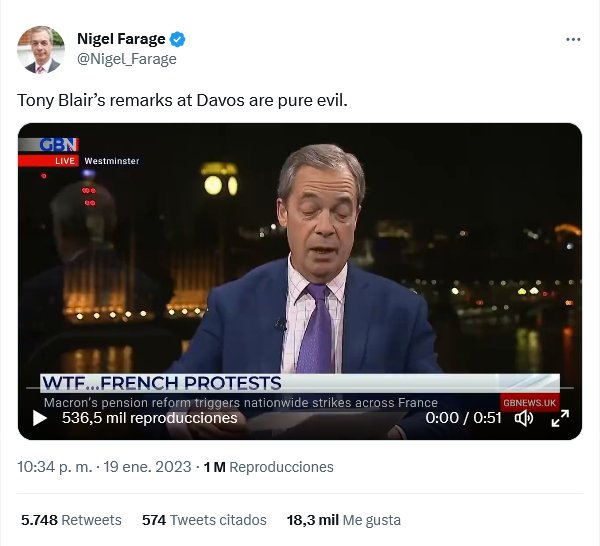Click the blue verified badge
Viewport: 600px width, 546px height.
point(178,40)
